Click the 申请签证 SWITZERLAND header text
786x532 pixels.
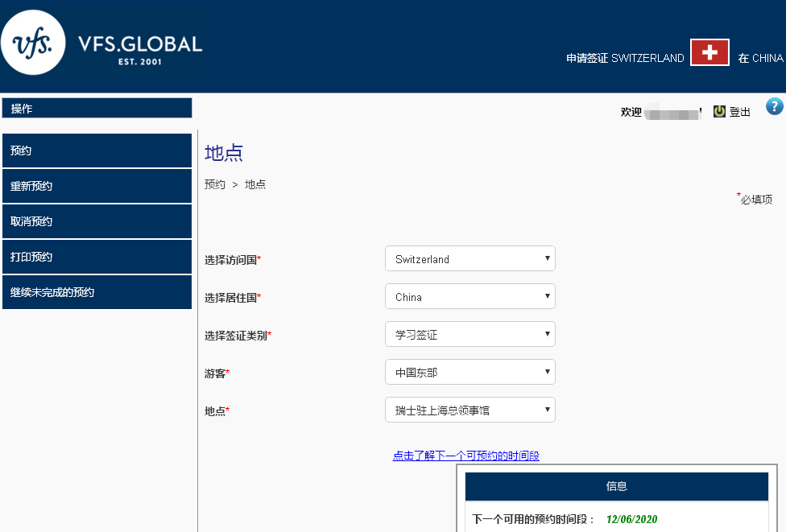point(625,58)
